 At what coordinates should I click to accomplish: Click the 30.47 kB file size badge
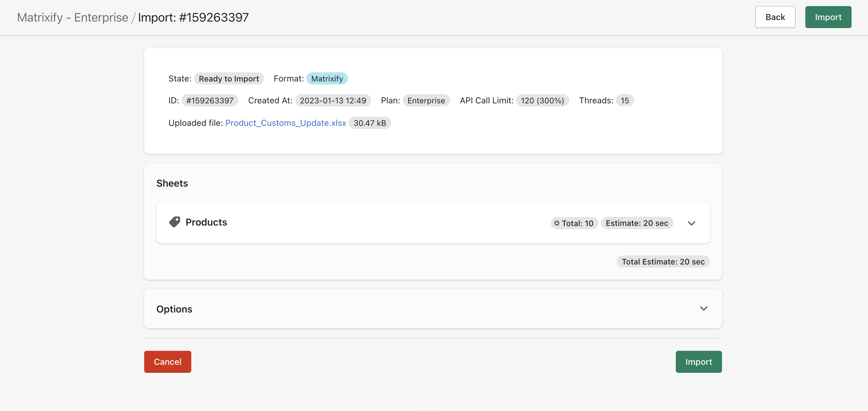tap(370, 123)
